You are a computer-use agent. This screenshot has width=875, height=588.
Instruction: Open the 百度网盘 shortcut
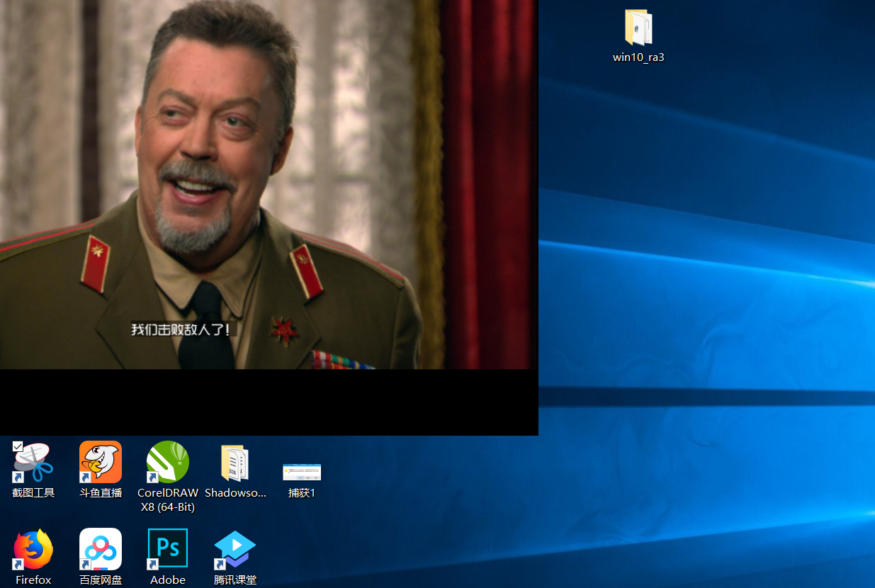[101, 549]
